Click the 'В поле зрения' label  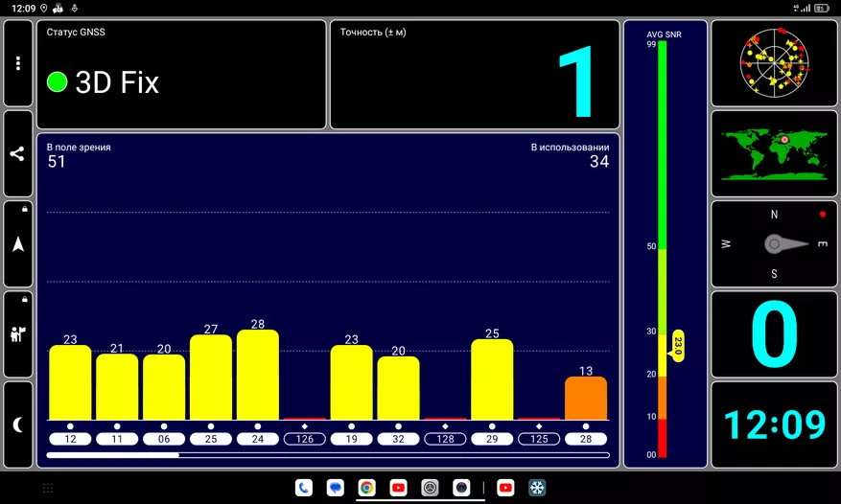79,147
